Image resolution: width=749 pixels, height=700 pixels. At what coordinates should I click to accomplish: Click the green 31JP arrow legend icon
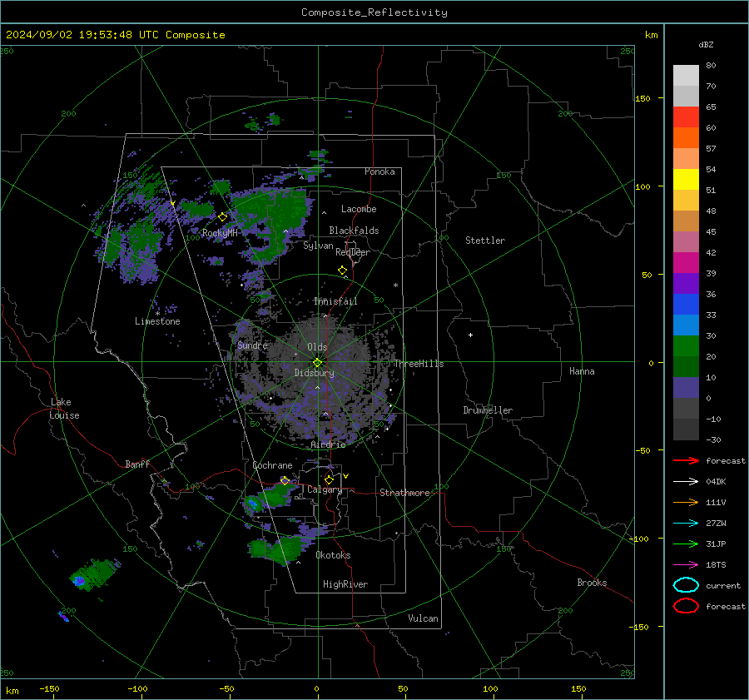[x=686, y=544]
